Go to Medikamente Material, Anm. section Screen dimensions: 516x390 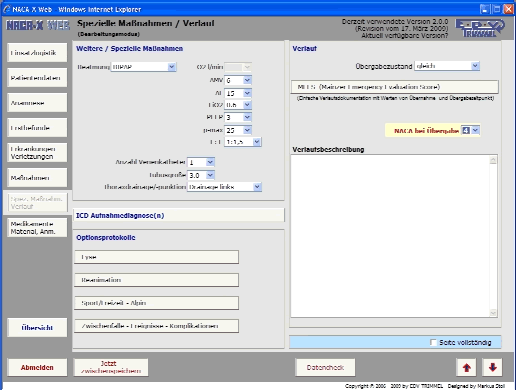(x=37, y=228)
